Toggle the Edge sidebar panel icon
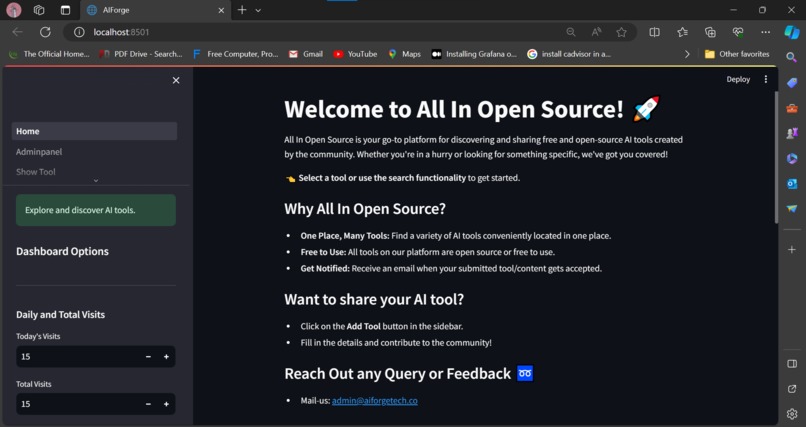The image size is (806, 427). (x=792, y=364)
